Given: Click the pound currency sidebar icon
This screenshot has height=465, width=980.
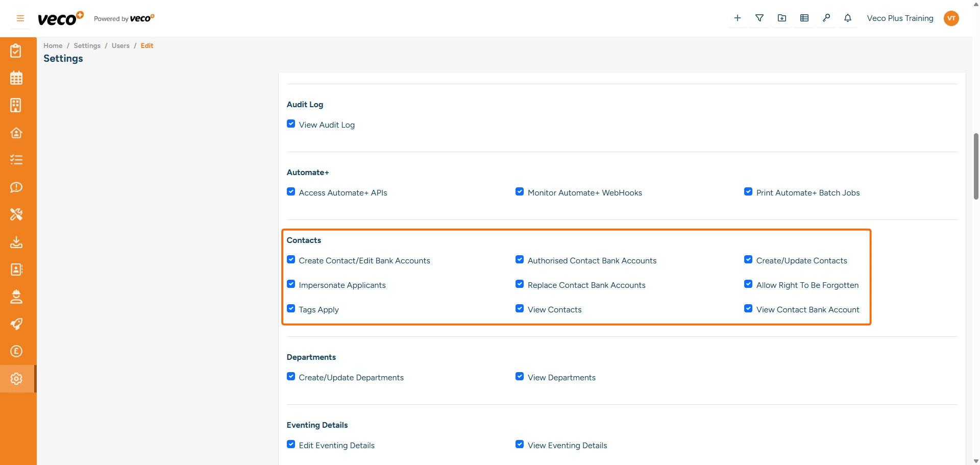Looking at the screenshot, I should tap(16, 351).
